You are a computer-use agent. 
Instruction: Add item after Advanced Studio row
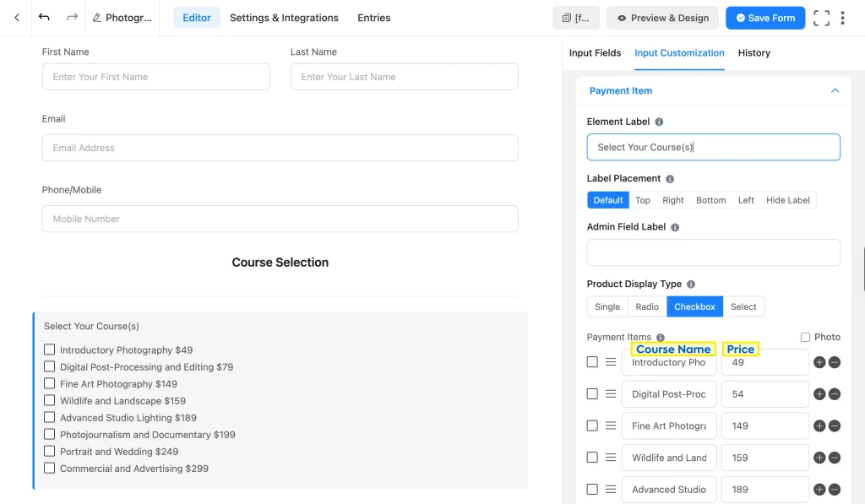click(x=819, y=489)
